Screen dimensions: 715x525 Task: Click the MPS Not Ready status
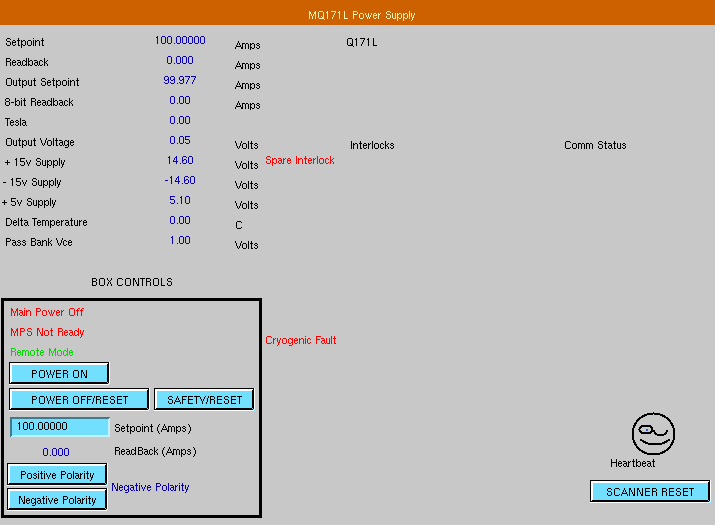click(x=47, y=333)
